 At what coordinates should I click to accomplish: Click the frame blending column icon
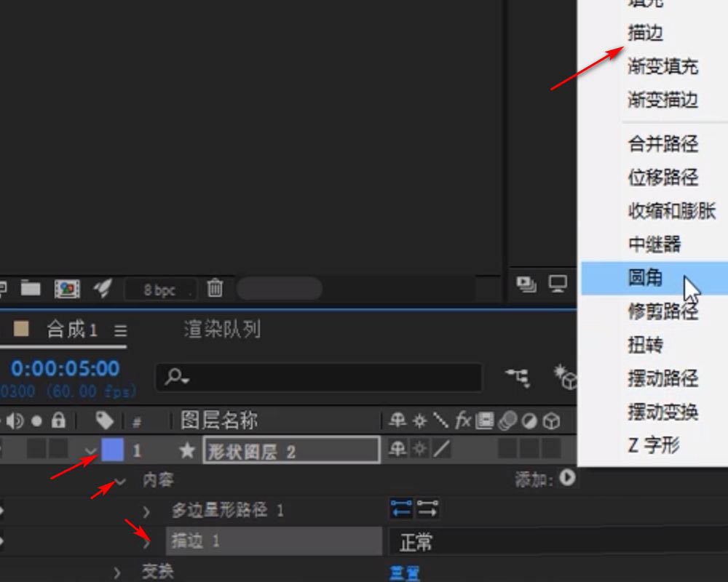484,420
